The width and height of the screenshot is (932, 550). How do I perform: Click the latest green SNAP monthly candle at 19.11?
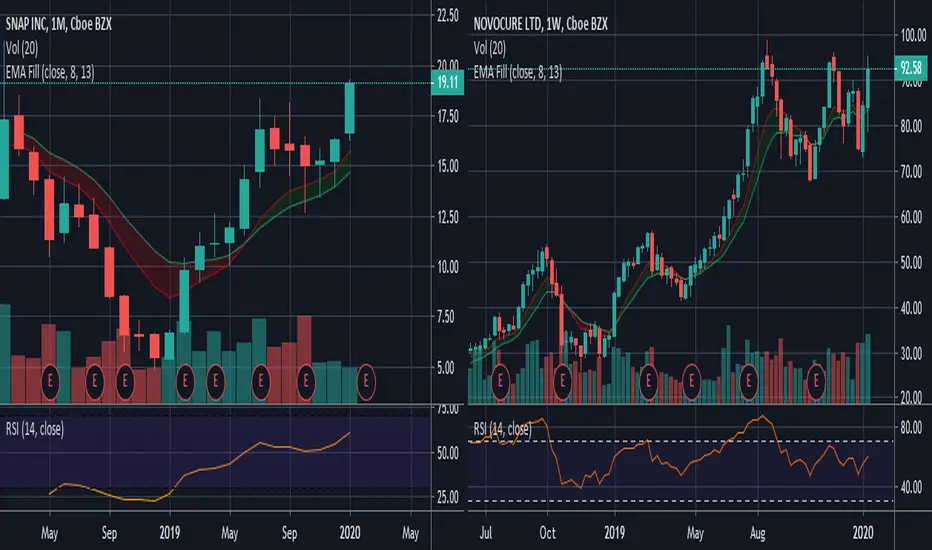click(350, 108)
